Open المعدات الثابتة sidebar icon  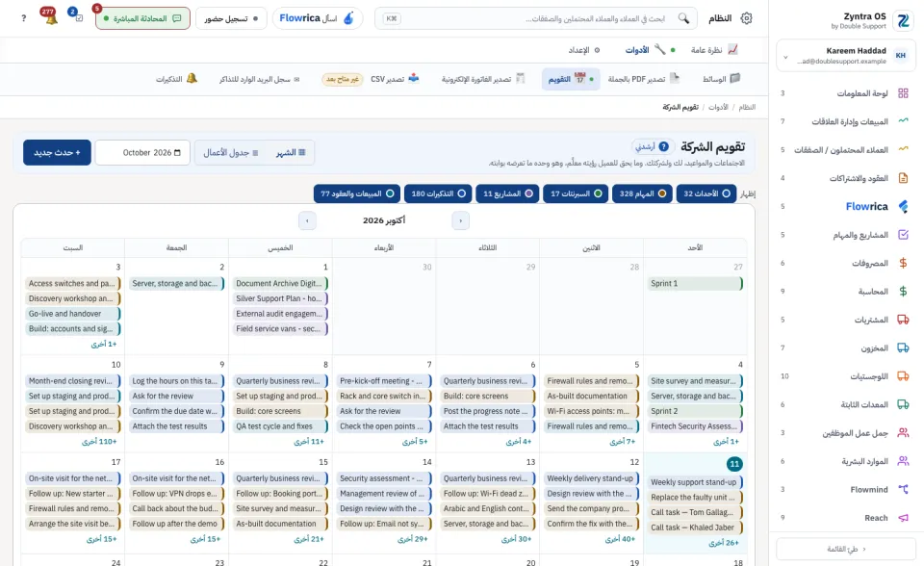coord(903,404)
